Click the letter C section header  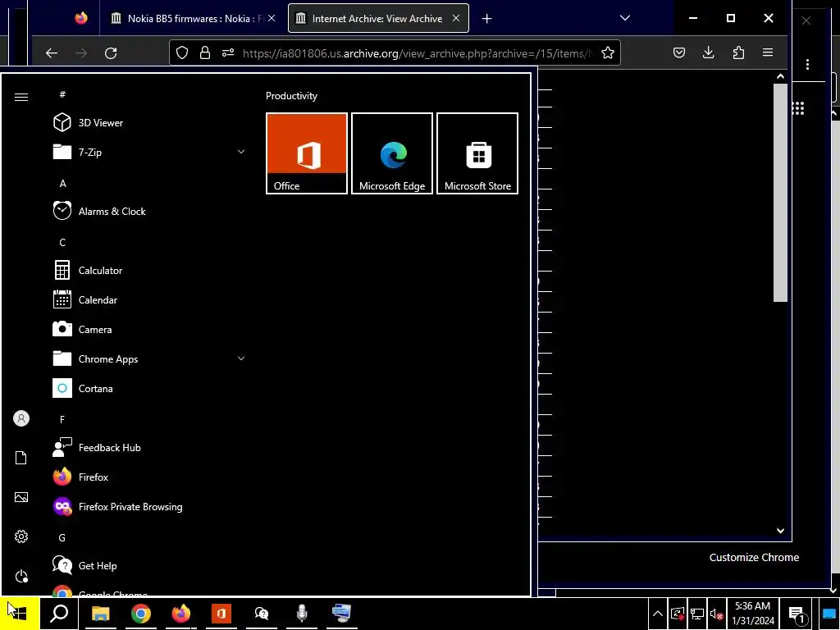[x=62, y=242]
